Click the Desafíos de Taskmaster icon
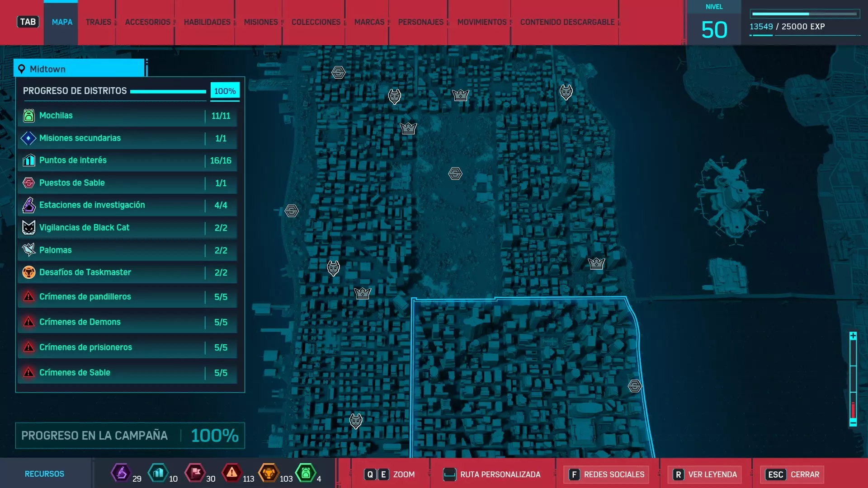Screen dimensions: 868x488 [28, 272]
